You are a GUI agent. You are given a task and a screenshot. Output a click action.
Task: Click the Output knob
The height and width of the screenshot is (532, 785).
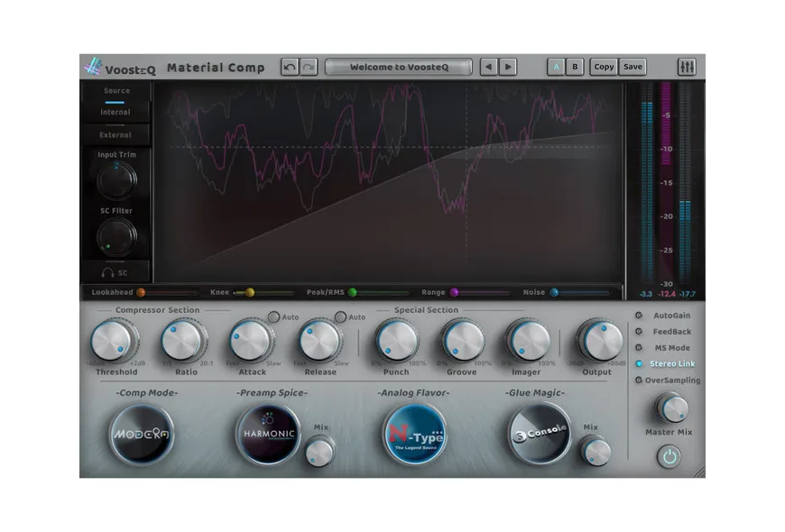(600, 342)
